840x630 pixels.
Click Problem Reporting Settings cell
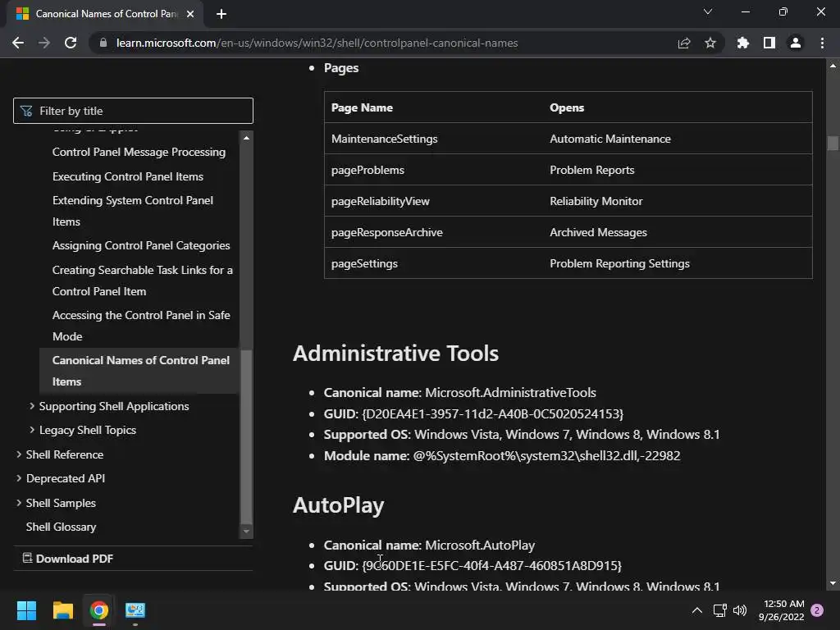pyautogui.click(x=678, y=263)
